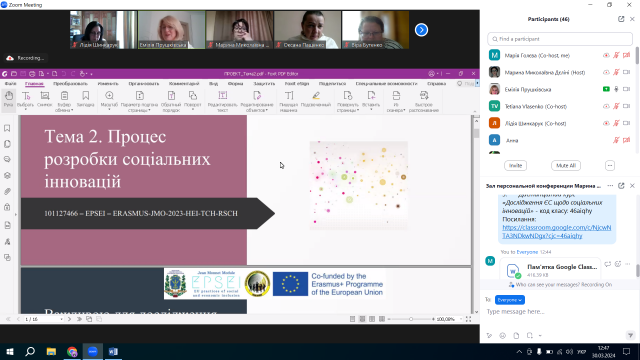
Task: Click the Mute All button
Action: (x=566, y=165)
